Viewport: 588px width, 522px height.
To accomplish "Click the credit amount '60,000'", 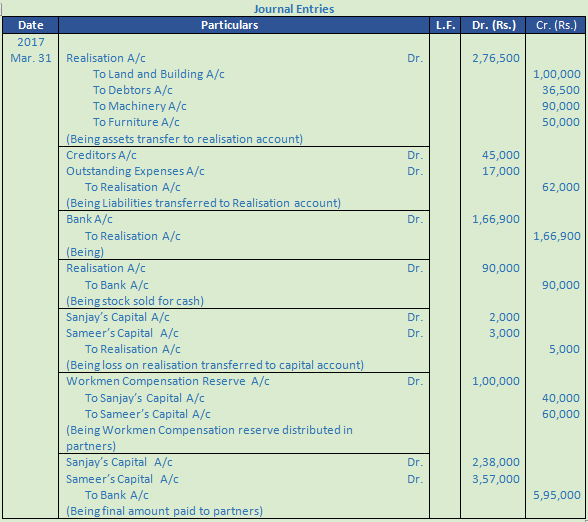I will point(561,414).
